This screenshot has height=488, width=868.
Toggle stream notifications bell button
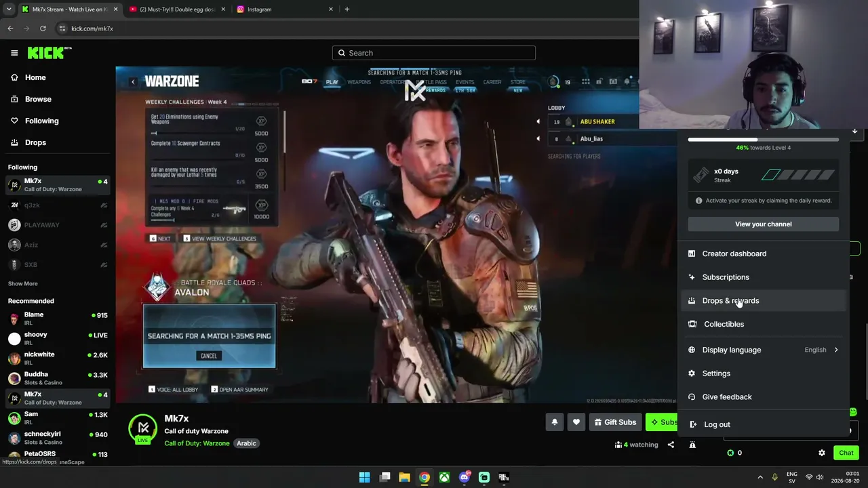click(555, 422)
